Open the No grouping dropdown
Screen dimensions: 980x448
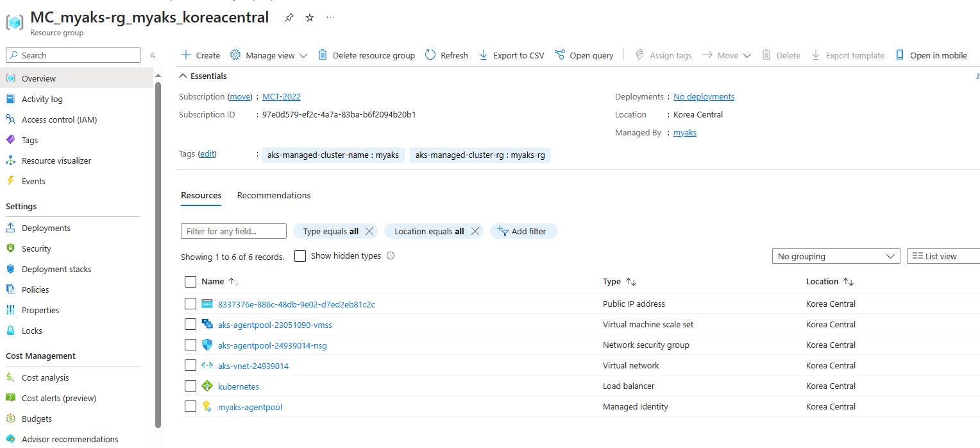point(836,256)
